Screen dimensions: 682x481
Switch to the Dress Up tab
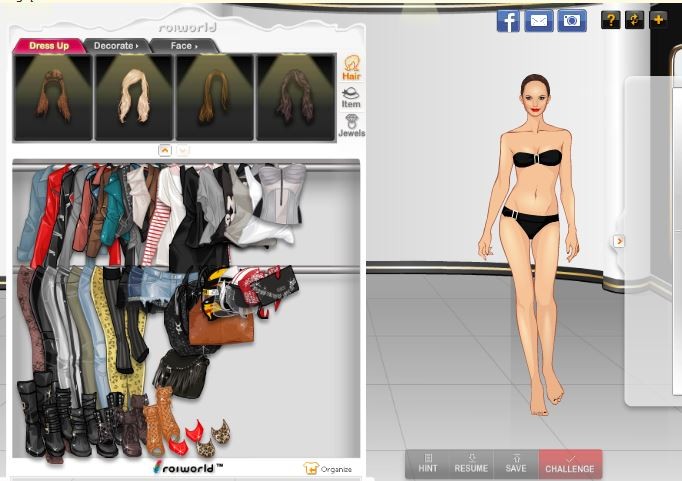pyautogui.click(x=48, y=46)
